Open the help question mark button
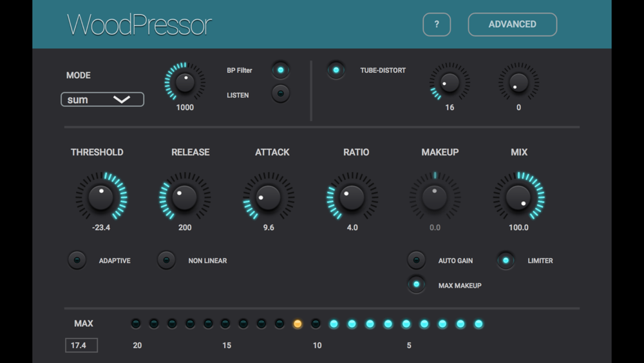The image size is (644, 363). (x=437, y=25)
